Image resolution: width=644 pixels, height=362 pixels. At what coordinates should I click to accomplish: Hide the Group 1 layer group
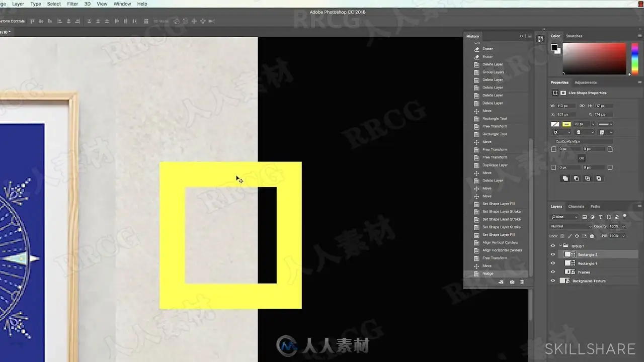coord(553,246)
